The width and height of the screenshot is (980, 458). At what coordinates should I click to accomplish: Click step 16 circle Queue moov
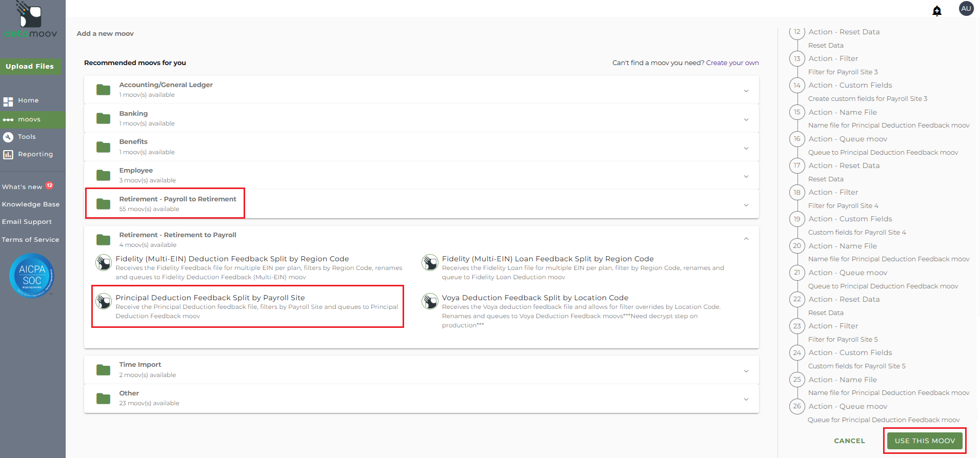[x=797, y=139]
